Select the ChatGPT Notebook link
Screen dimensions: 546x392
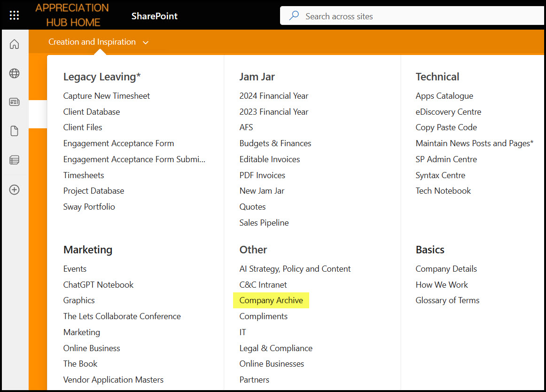[98, 285]
